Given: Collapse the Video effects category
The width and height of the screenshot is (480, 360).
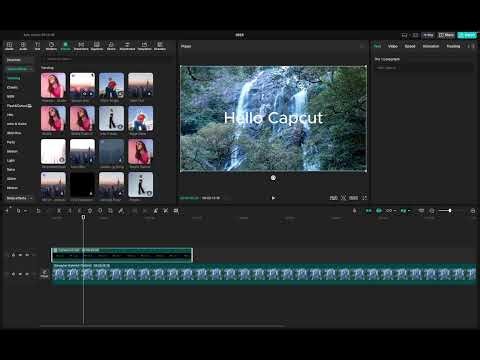Looking at the screenshot, I should (19, 69).
